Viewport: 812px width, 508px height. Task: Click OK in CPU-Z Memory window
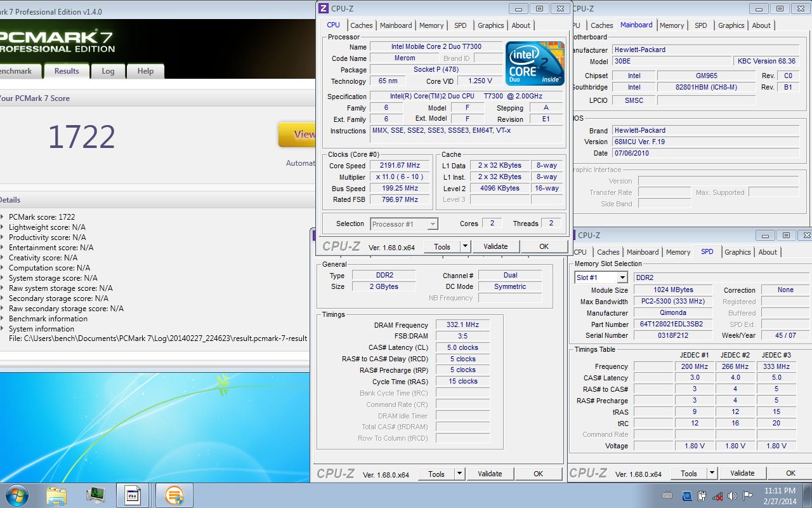tap(538, 474)
